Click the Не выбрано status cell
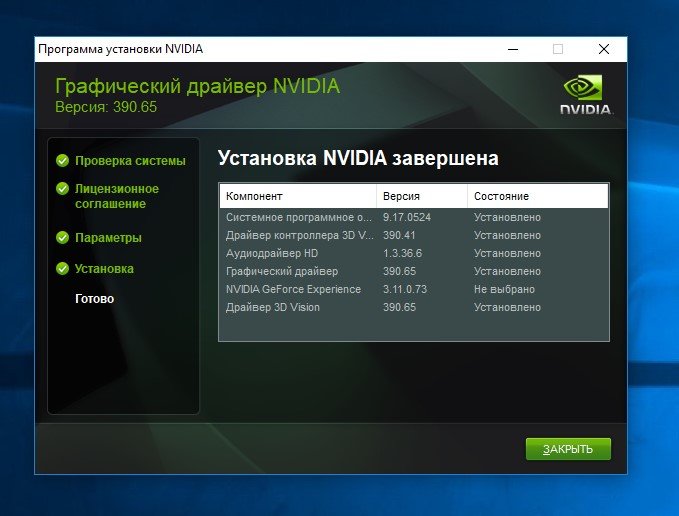The width and height of the screenshot is (679, 516). [x=504, y=289]
